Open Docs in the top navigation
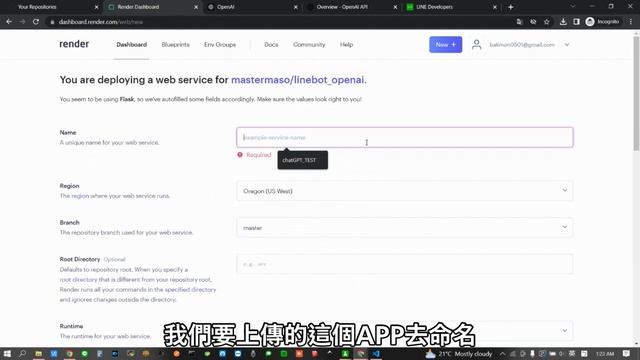The image size is (640, 360). [271, 44]
